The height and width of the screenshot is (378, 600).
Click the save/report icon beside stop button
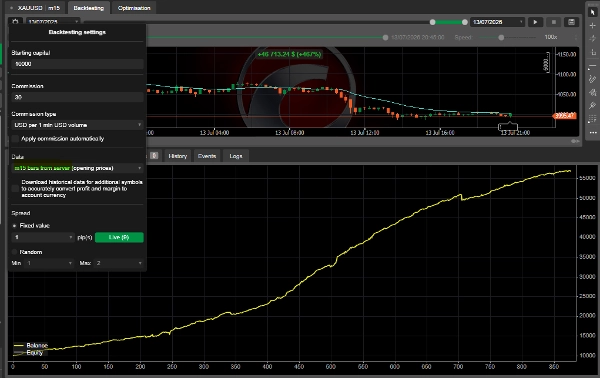point(571,22)
